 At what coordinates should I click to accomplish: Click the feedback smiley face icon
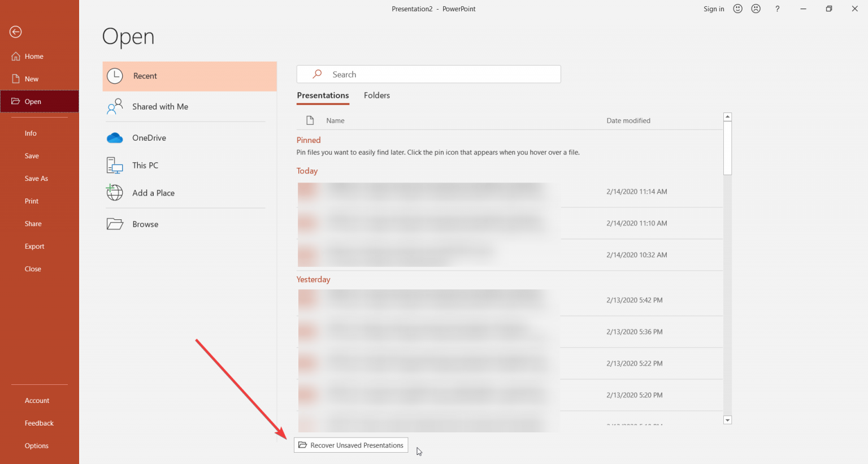click(737, 8)
